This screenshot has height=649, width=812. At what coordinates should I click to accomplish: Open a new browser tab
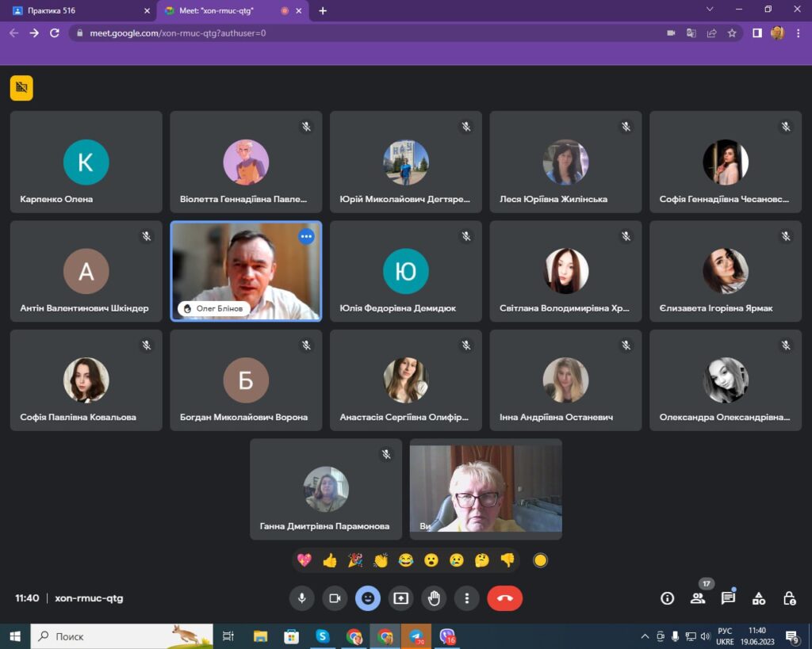323,11
